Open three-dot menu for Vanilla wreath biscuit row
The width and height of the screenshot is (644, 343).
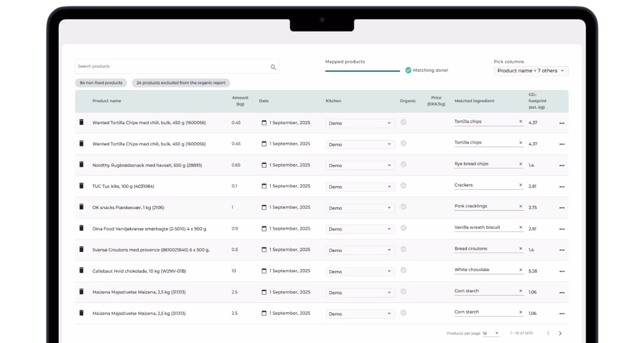tap(562, 229)
